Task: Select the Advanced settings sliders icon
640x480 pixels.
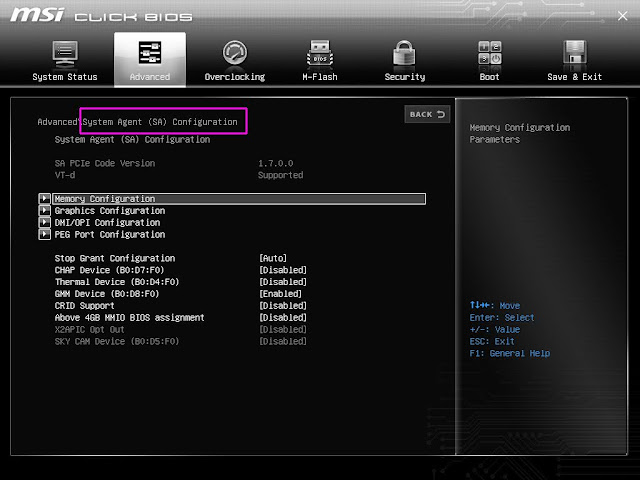Action: [x=150, y=53]
